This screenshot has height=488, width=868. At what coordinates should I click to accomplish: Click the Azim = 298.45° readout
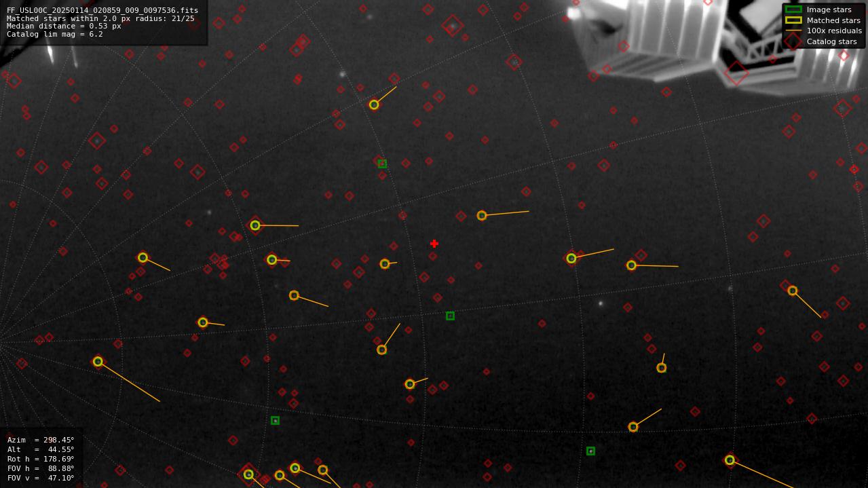point(41,440)
